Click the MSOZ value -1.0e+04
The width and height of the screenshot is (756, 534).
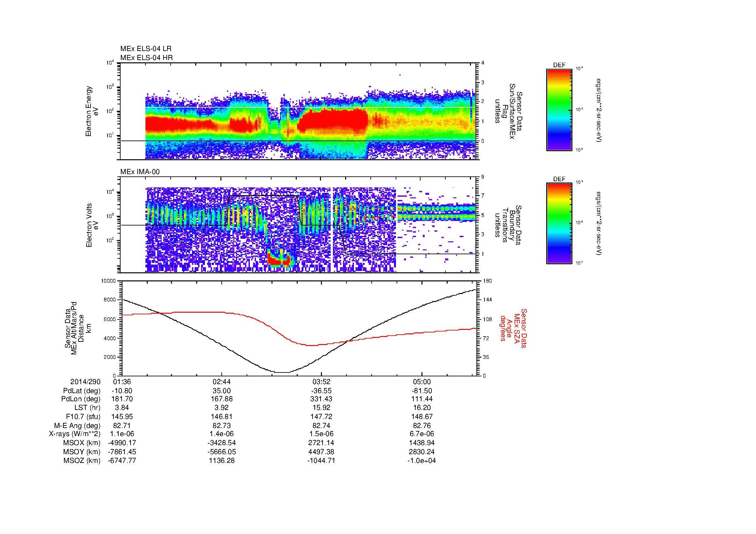click(x=422, y=461)
